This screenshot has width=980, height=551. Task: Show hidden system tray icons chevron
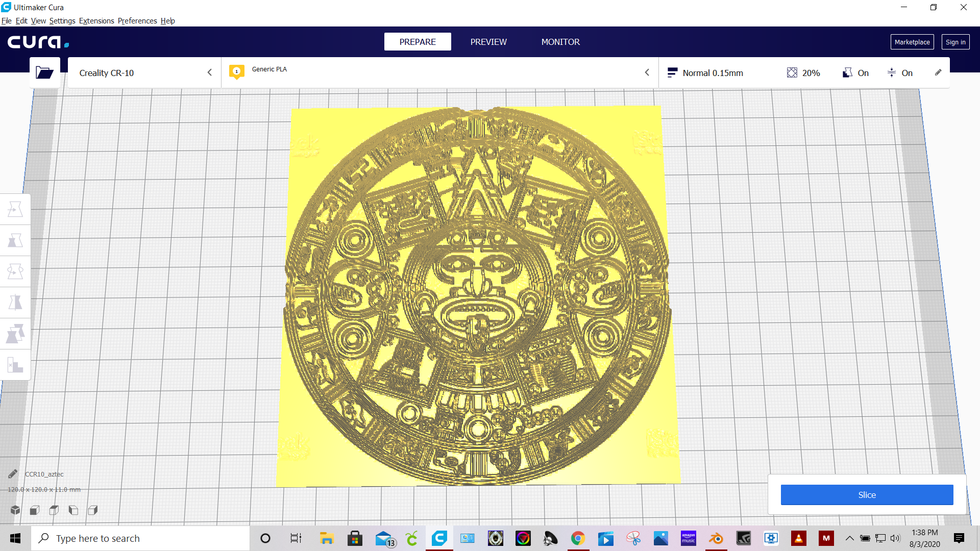pyautogui.click(x=849, y=538)
